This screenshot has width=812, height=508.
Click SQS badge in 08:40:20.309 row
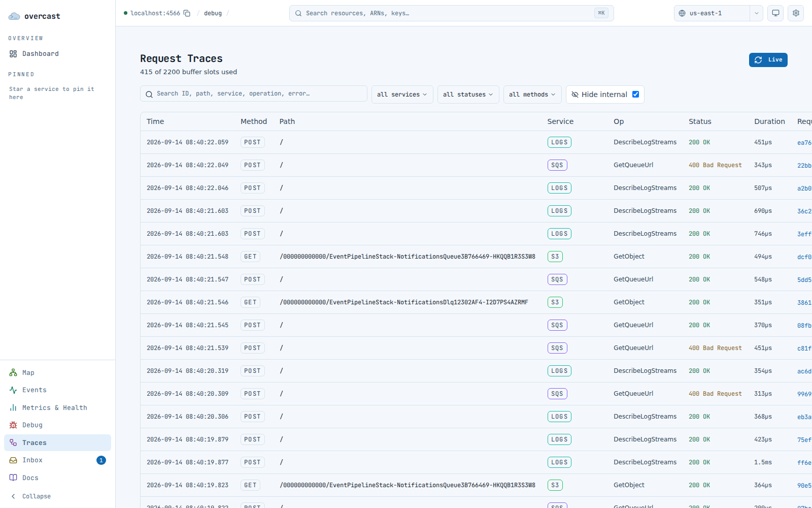click(557, 394)
